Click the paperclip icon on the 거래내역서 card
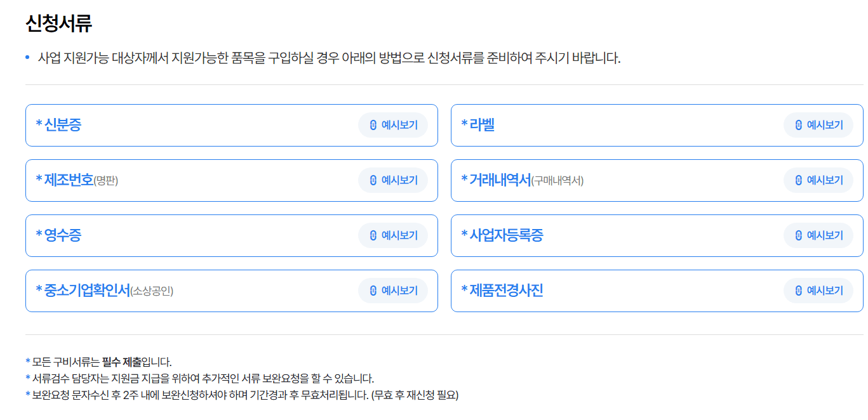This screenshot has width=868, height=420. click(798, 180)
